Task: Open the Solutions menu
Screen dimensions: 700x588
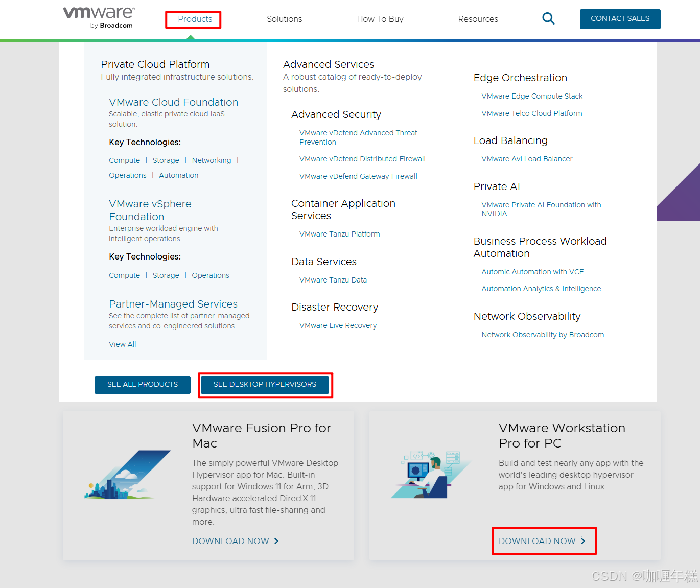Action: pyautogui.click(x=284, y=19)
